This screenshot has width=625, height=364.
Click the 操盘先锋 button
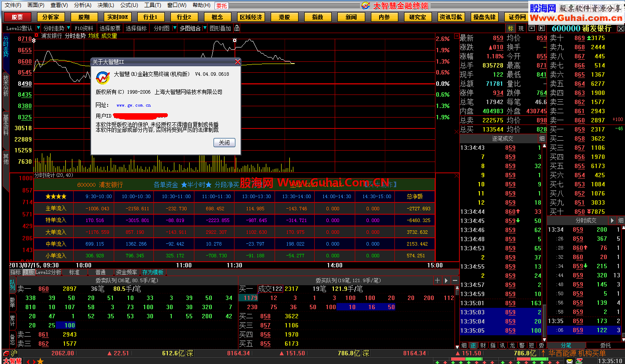484,17
